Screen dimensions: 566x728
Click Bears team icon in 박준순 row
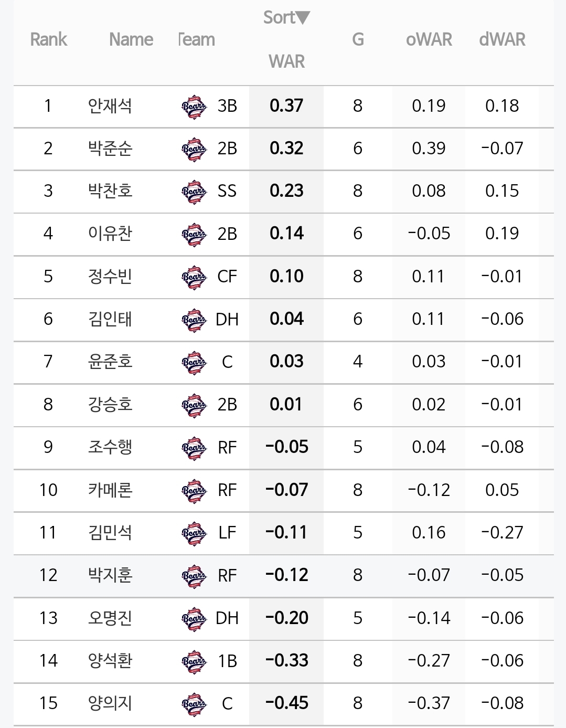click(x=194, y=149)
